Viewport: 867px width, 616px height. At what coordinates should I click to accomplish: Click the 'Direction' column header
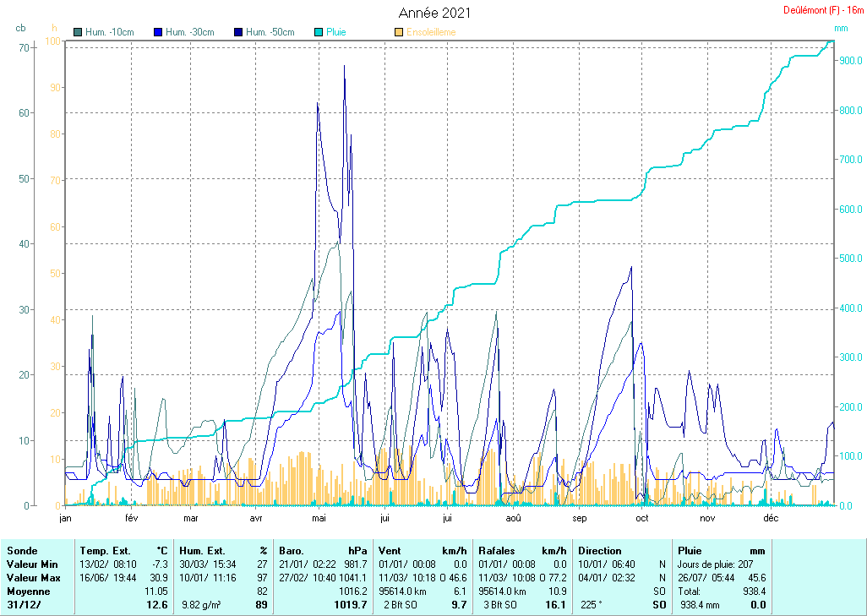(x=599, y=551)
